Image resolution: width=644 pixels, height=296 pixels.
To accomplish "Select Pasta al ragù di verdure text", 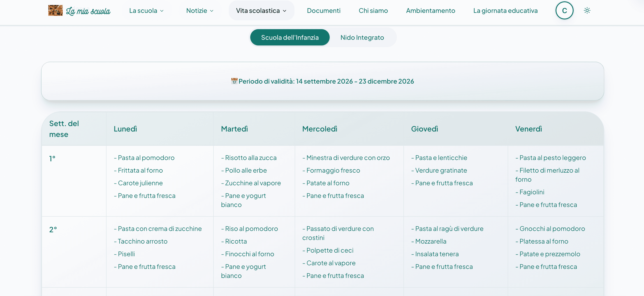I will coord(447,228).
